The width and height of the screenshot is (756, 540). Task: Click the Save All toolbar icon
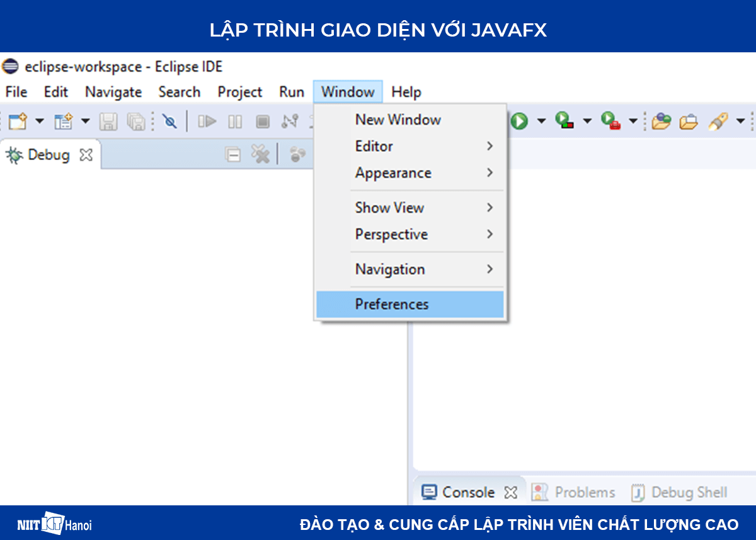[136, 121]
